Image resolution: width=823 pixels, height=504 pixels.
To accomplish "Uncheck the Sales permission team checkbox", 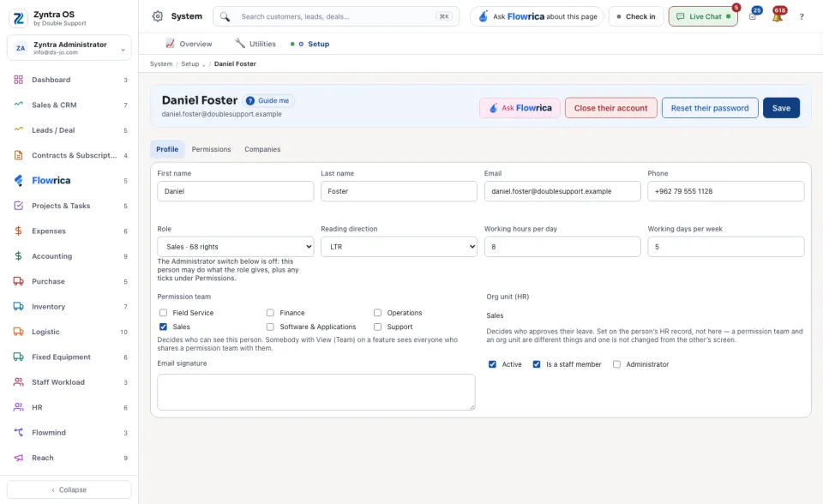I will pos(163,327).
